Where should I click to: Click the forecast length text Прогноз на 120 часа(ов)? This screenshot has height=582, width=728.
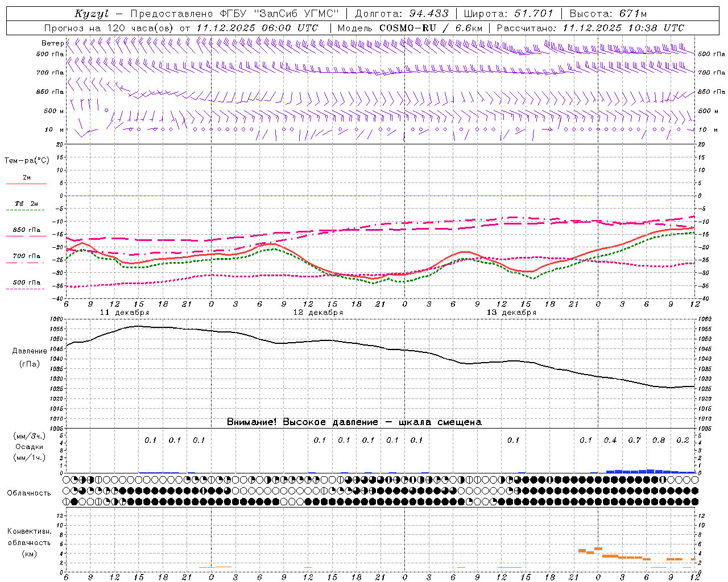click(110, 28)
